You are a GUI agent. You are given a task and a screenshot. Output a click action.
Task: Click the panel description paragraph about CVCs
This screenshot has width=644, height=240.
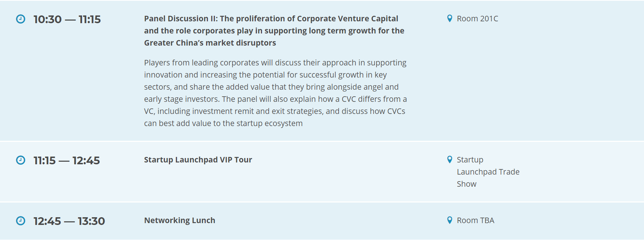pyautogui.click(x=275, y=93)
